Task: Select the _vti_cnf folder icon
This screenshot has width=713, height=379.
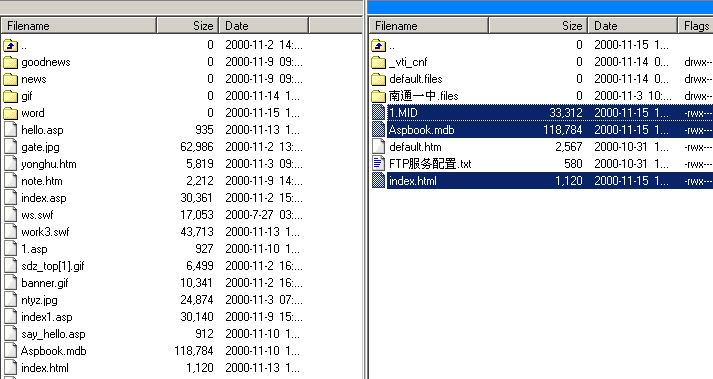Action: [378, 62]
